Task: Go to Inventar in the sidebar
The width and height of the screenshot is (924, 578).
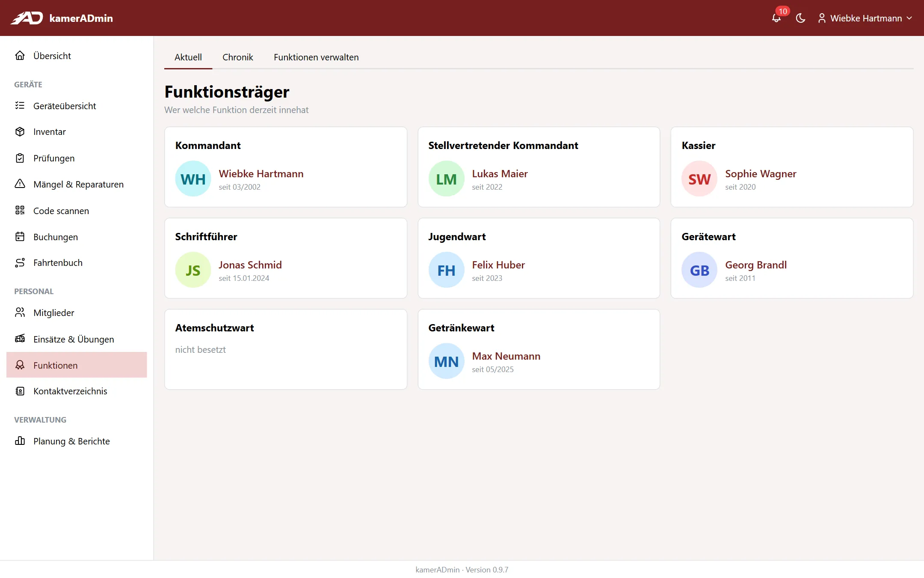Action: 77,132
